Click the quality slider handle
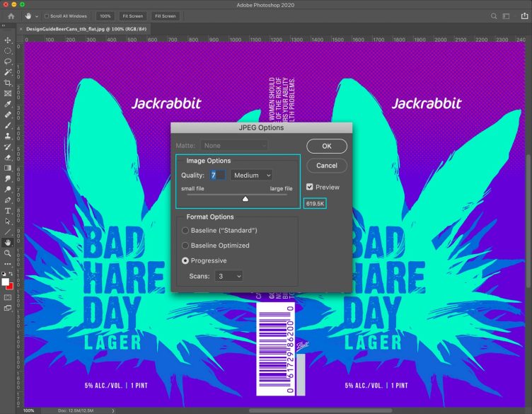Image resolution: width=532 pixels, height=414 pixels. point(245,199)
